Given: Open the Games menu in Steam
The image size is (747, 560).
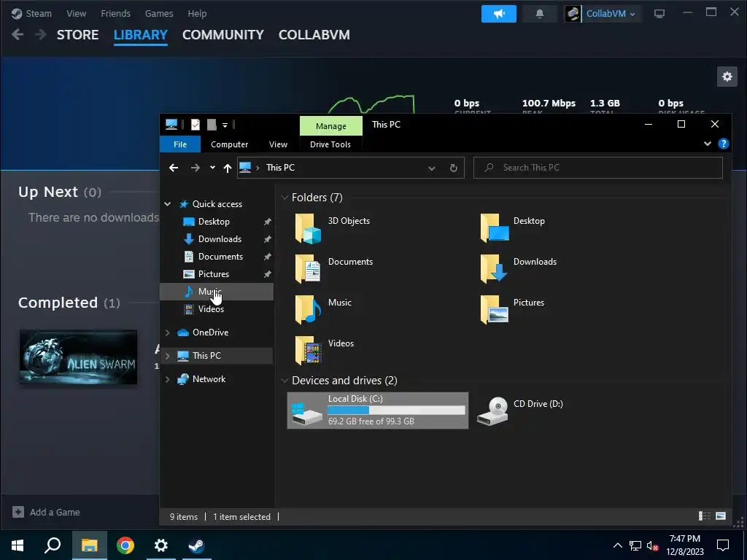Looking at the screenshot, I should (159, 13).
